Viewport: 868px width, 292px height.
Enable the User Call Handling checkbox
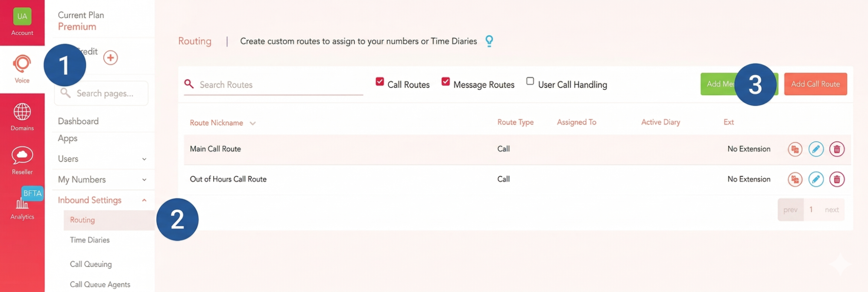click(530, 81)
